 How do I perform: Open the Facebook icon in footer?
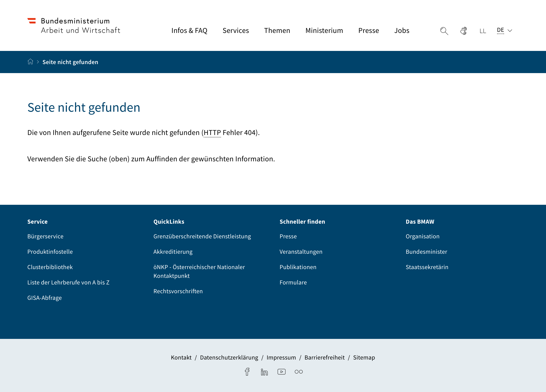coord(247,372)
